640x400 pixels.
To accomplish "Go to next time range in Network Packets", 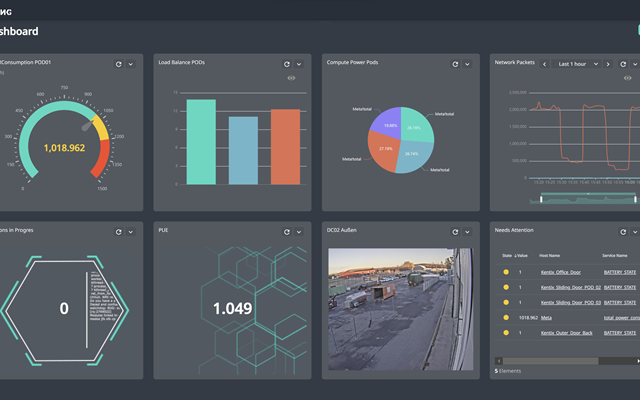I will coord(608,64).
